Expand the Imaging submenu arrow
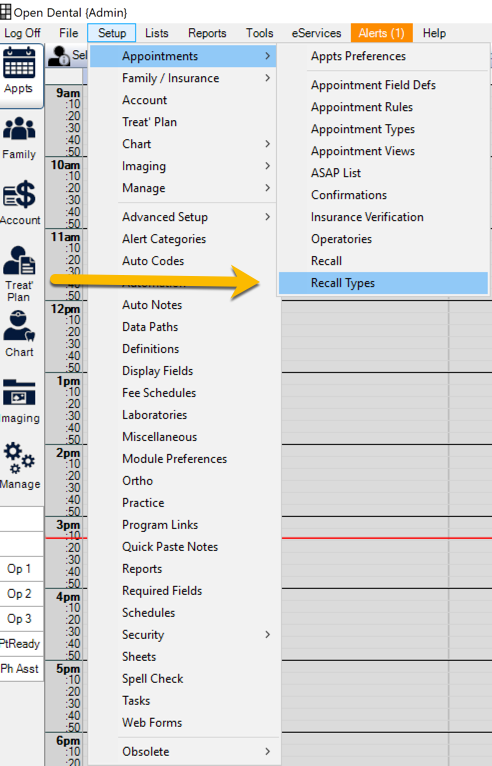Viewport: 492px width, 766px height. pyautogui.click(x=267, y=166)
